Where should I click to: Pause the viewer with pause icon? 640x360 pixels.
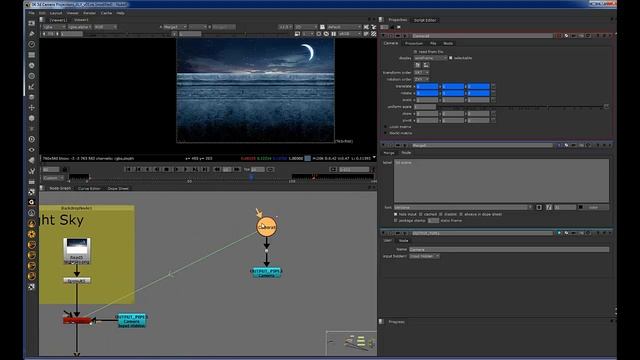pos(333,34)
